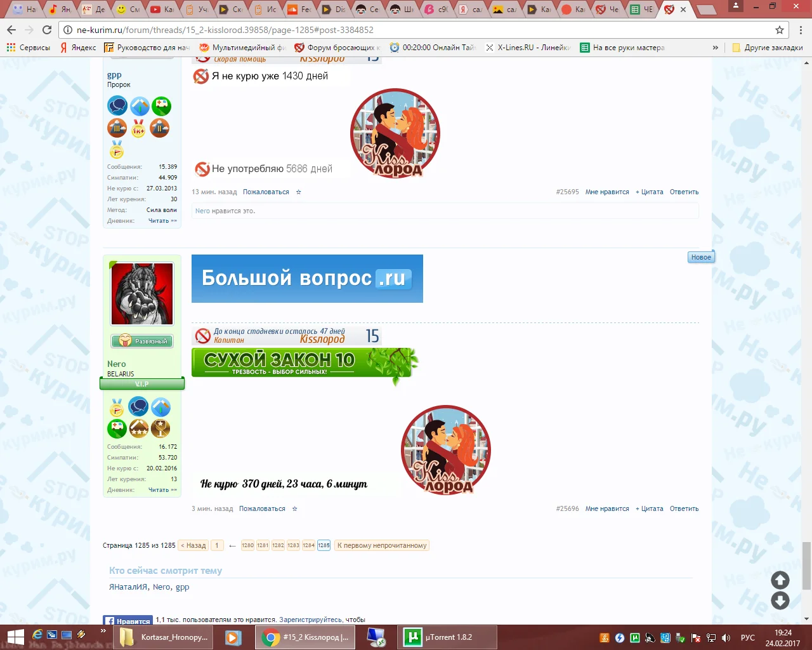Open the media player taskbar icon
The image size is (812, 650).
coord(233,637)
